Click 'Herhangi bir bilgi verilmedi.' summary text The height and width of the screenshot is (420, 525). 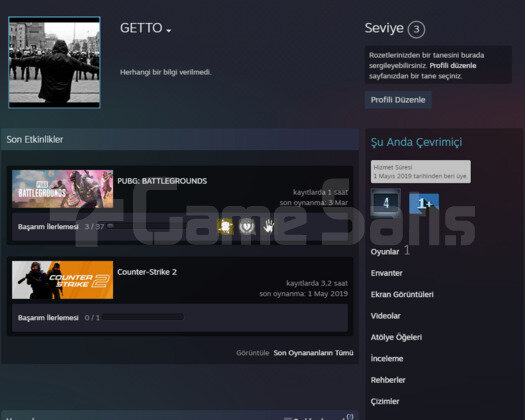[x=166, y=72]
